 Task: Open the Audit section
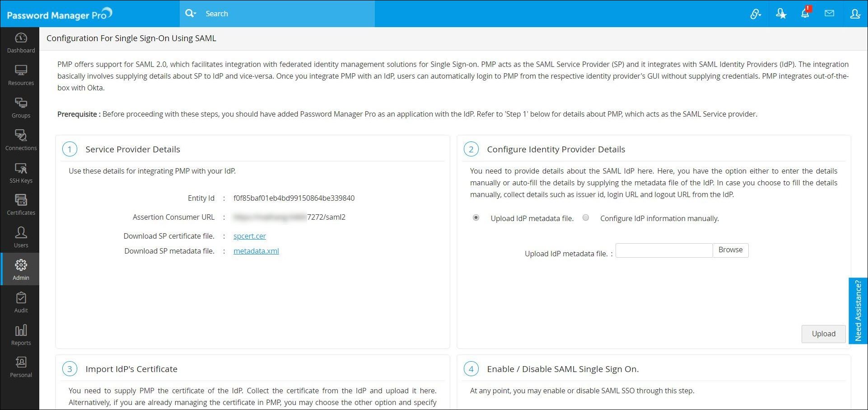click(x=21, y=303)
